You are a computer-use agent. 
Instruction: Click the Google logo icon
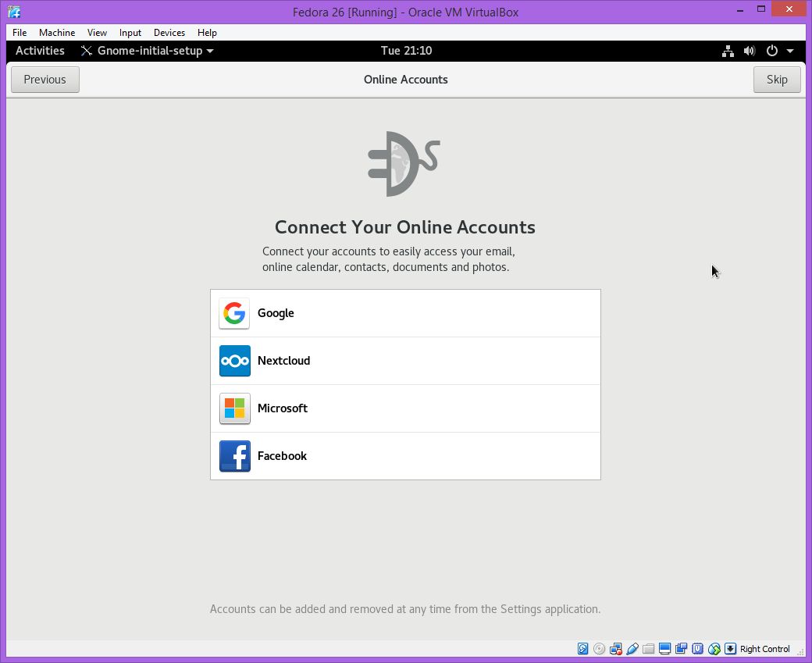[234, 313]
